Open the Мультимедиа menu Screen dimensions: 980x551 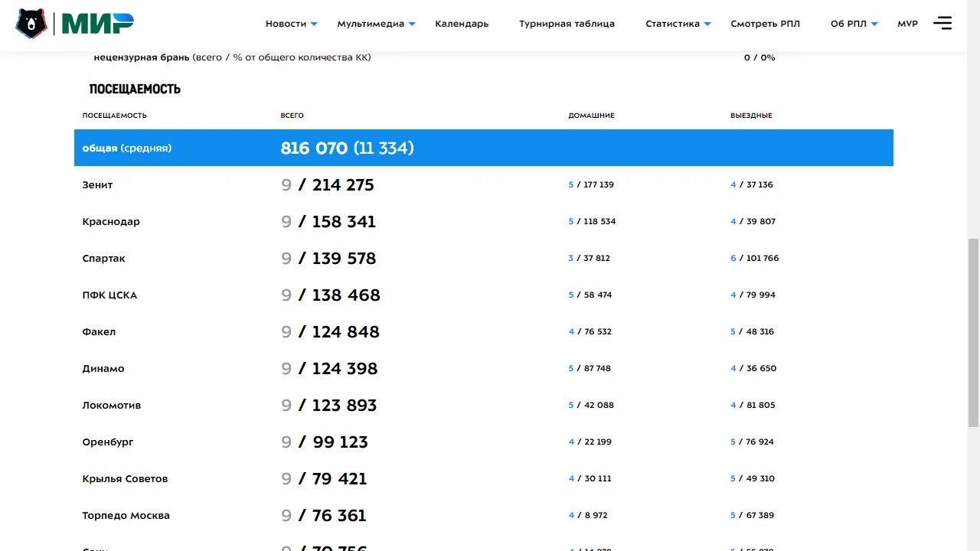click(371, 24)
